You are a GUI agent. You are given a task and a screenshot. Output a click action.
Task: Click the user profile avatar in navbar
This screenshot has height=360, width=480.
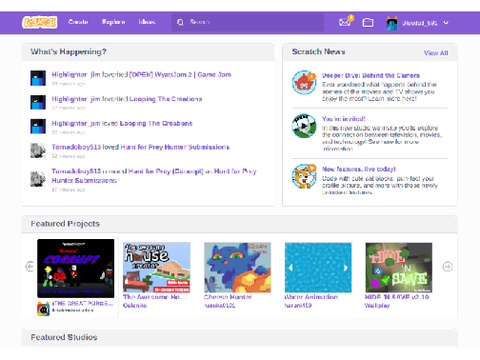point(392,23)
